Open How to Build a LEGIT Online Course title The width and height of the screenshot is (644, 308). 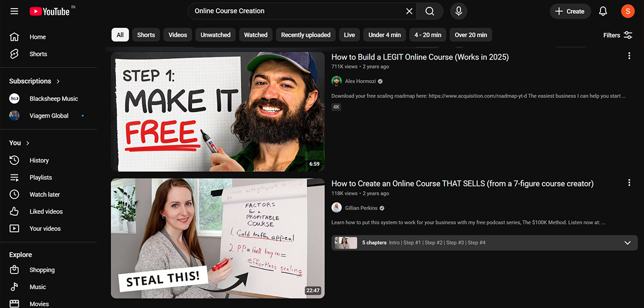click(x=420, y=57)
